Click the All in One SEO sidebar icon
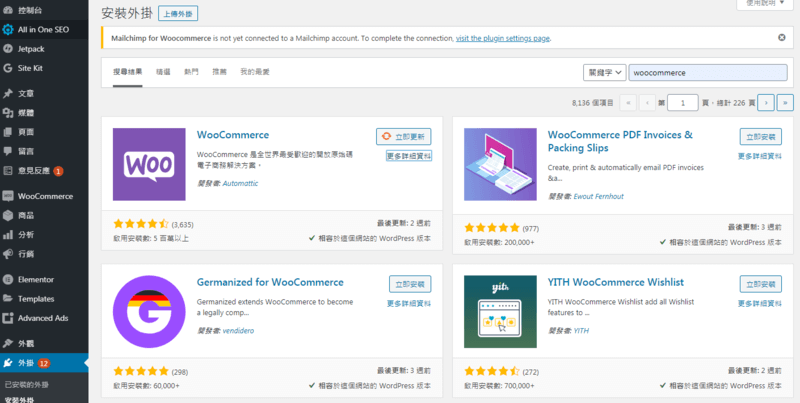 (8, 28)
